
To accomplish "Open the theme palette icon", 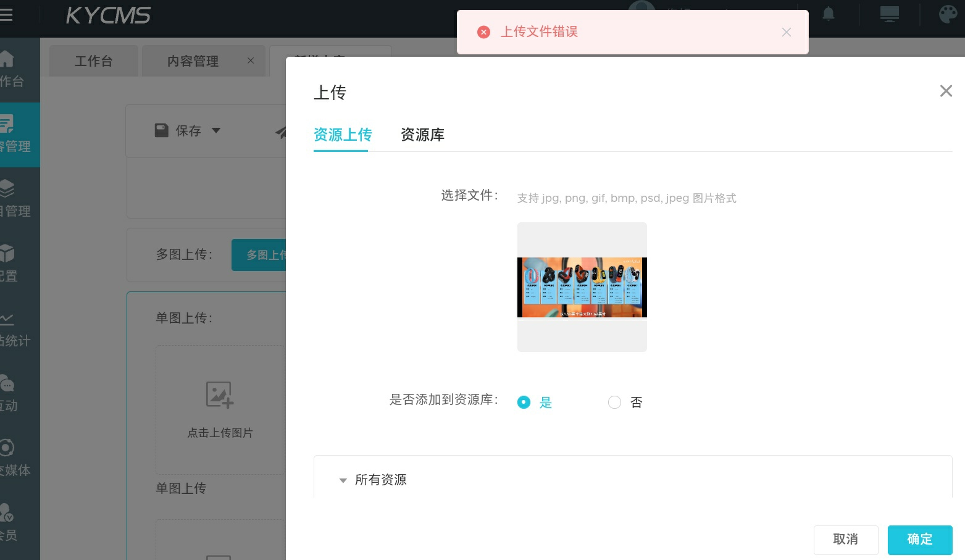I will [948, 14].
